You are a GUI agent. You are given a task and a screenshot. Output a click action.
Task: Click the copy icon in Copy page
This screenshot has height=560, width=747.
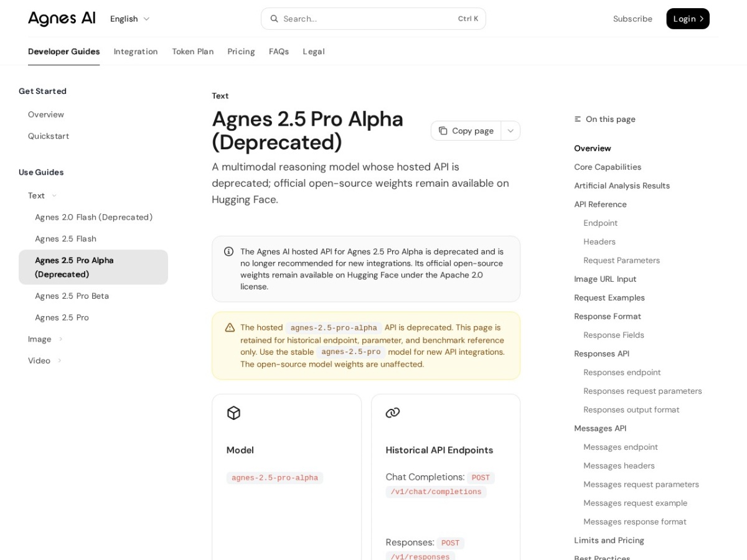point(443,131)
